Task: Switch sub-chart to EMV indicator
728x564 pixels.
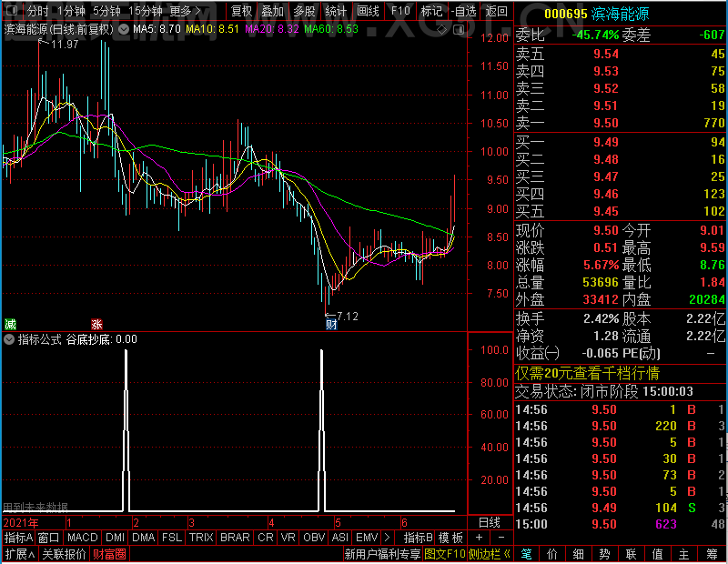Action: (x=367, y=538)
